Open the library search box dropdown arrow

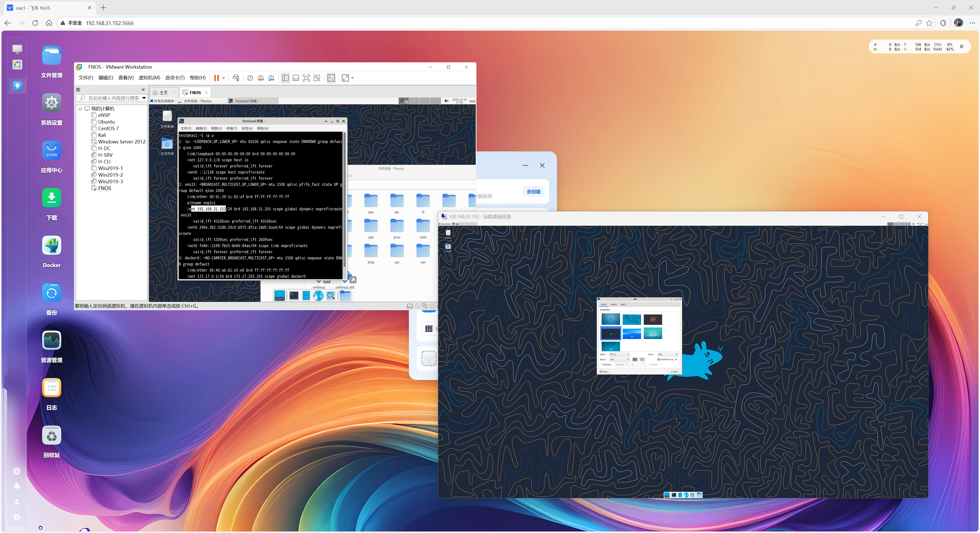pyautogui.click(x=144, y=98)
